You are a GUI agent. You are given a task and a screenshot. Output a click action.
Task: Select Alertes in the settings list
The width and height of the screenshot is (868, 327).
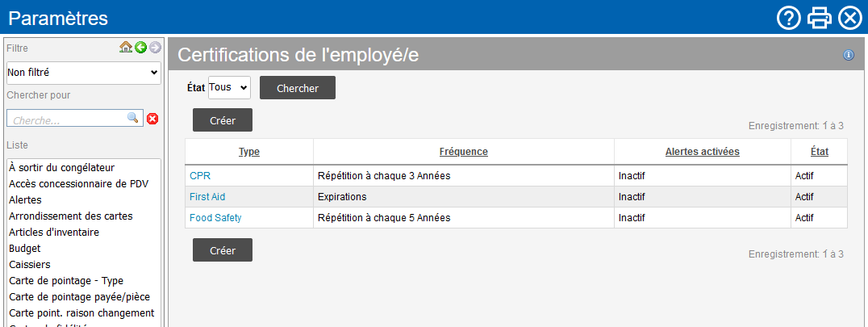click(25, 199)
